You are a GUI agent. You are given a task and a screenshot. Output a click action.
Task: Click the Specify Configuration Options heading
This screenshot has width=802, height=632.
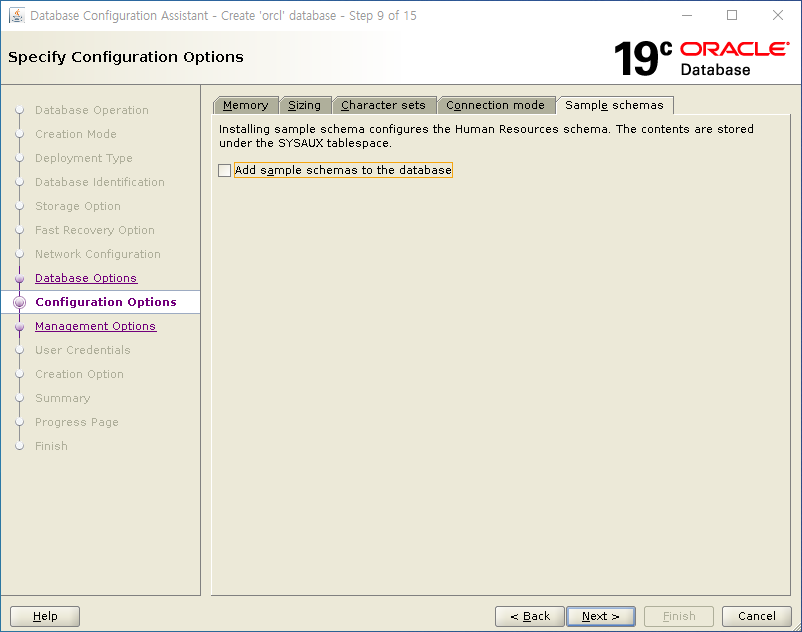click(126, 57)
